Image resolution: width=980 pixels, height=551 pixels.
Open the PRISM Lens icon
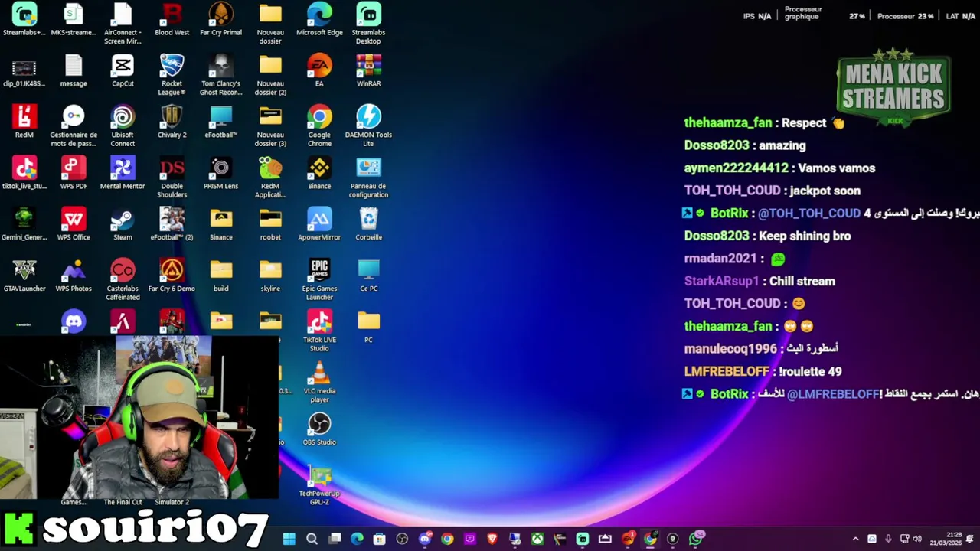coord(220,174)
